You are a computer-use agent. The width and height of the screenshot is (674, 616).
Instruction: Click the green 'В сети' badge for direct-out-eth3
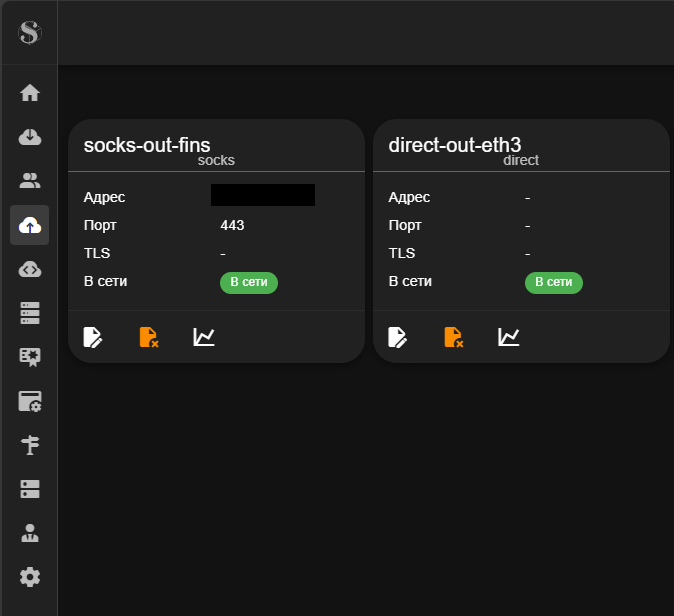554,282
